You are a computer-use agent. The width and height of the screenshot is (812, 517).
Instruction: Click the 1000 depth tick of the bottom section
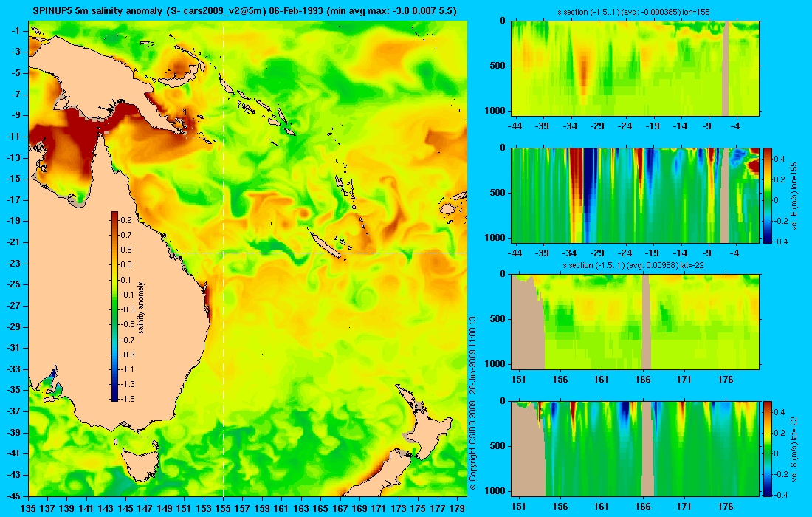pos(495,490)
